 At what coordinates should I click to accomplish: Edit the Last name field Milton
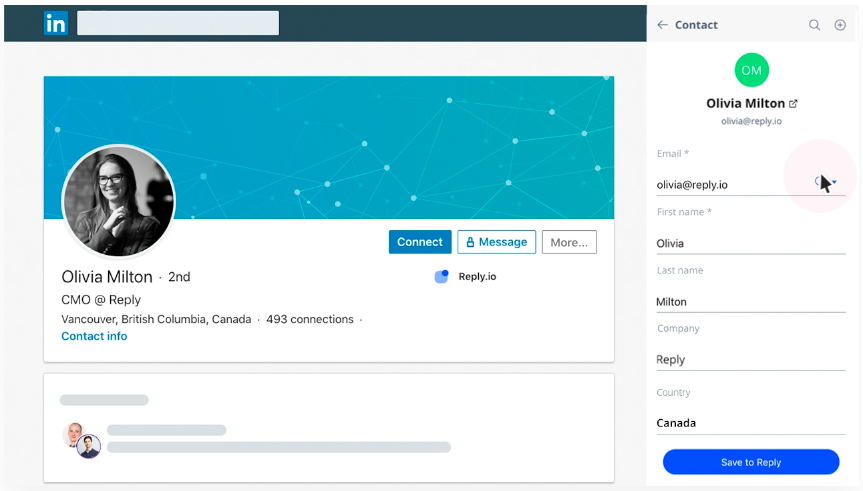(751, 302)
